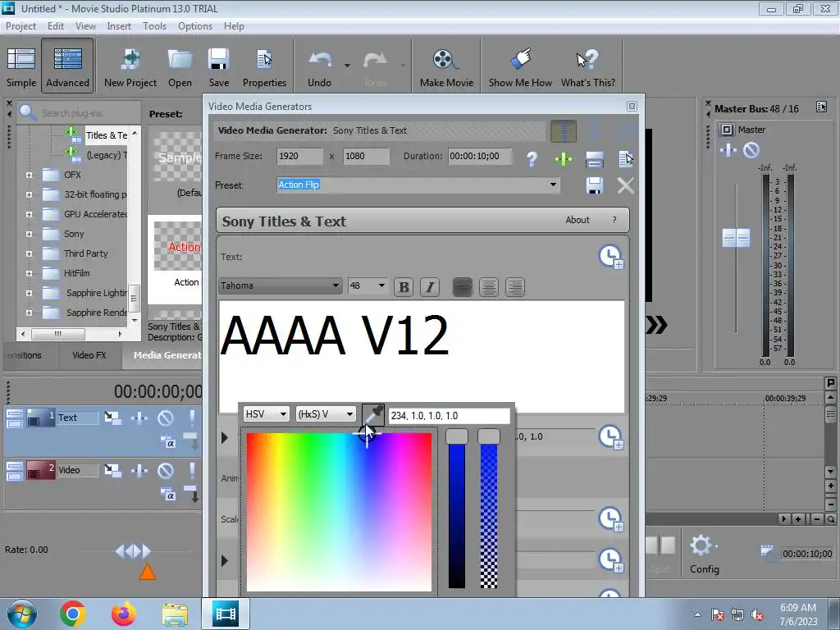Screen dimensions: 840x630
Task: Open the Options menu
Action: pyautogui.click(x=195, y=25)
